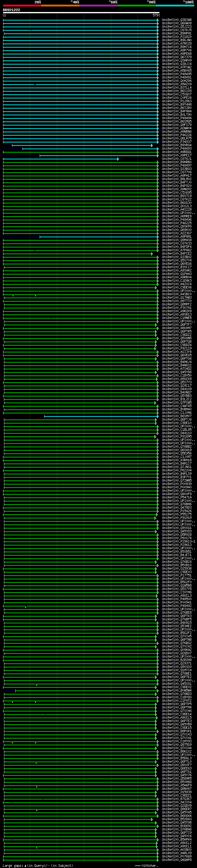Select the UniRef100_P48497 label

click(x=177, y=165)
